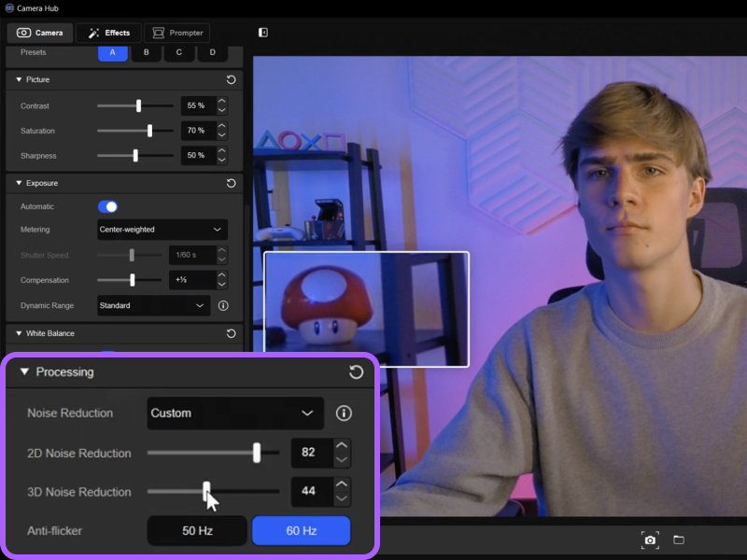This screenshot has width=747, height=560.
Task: Increase the Compensation value by one step
Action: pos(221,275)
